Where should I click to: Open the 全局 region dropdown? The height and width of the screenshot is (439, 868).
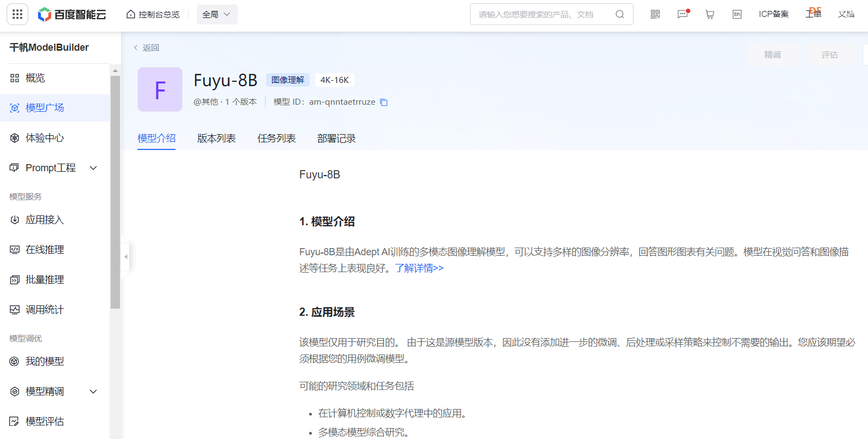[x=217, y=14]
